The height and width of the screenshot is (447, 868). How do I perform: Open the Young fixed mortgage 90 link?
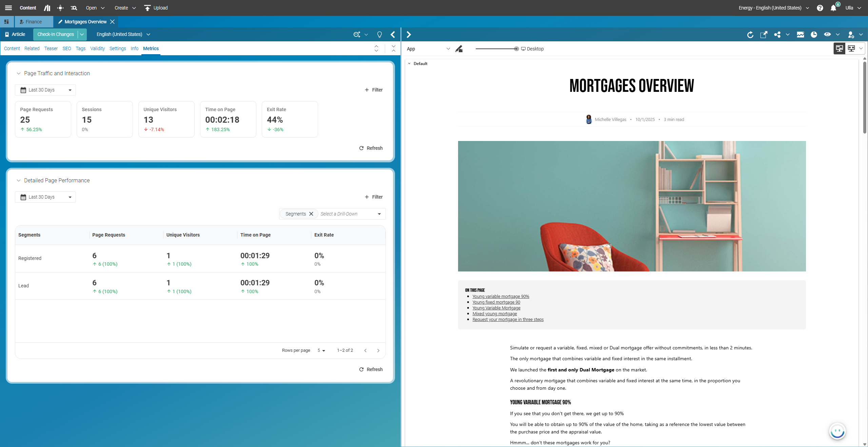(x=496, y=302)
